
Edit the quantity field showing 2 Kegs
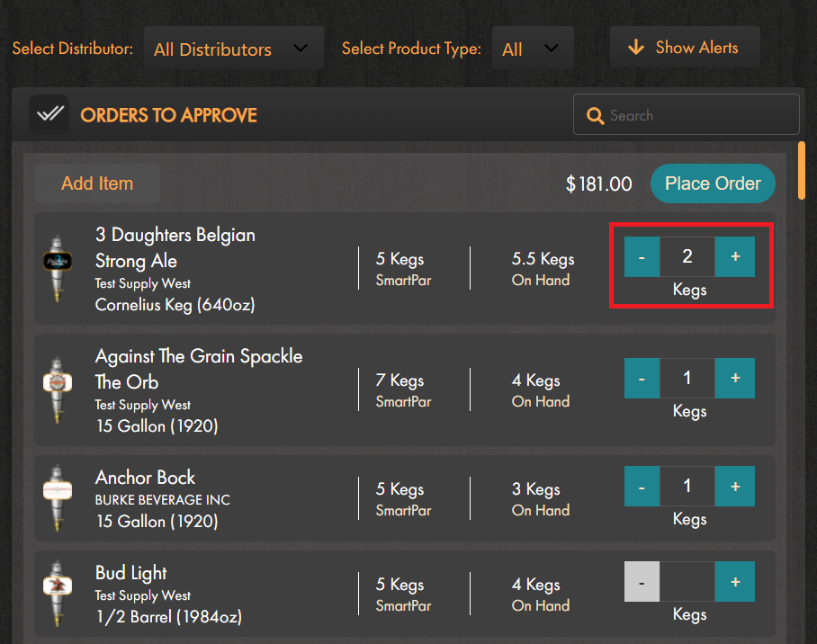[x=687, y=256]
